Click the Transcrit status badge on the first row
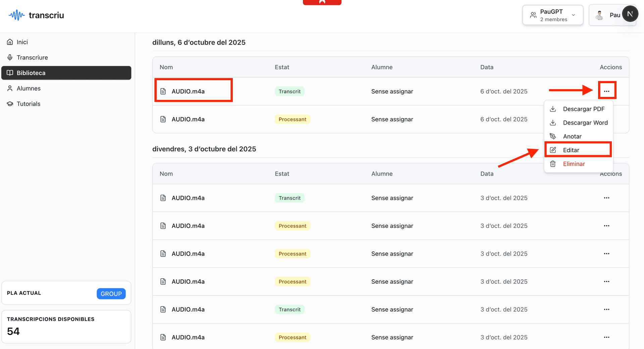 (289, 92)
